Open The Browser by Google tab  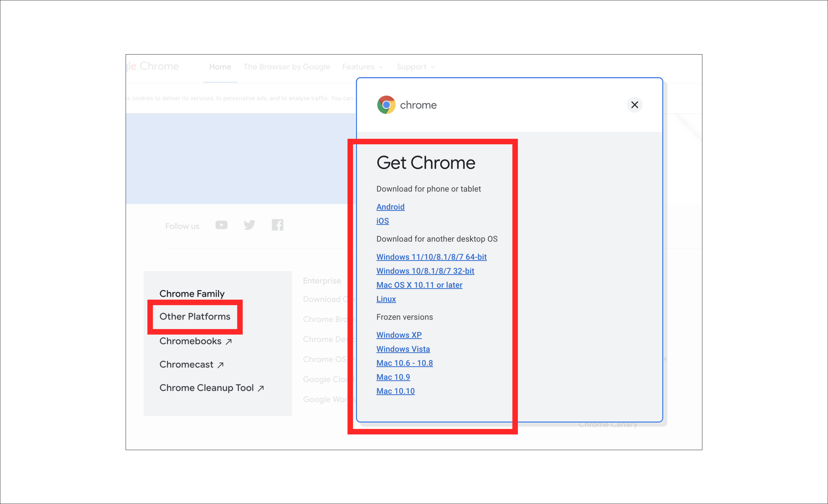pyautogui.click(x=287, y=67)
